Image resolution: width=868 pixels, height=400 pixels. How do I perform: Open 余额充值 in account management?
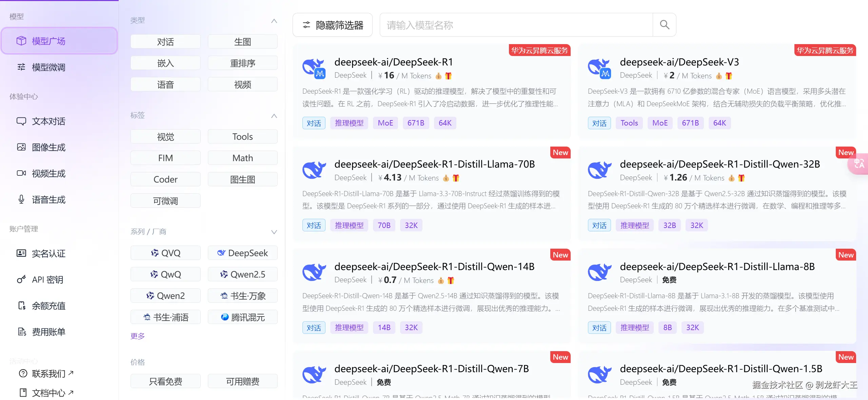click(x=48, y=306)
